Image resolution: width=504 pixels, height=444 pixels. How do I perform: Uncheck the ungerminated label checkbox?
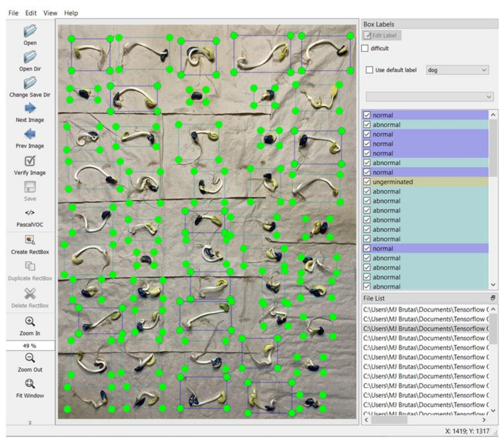(367, 182)
